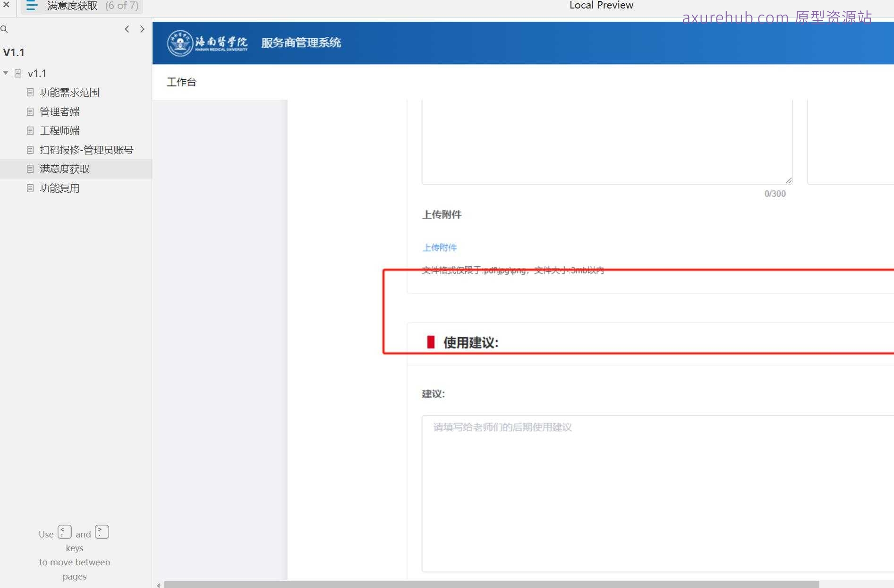894x588 pixels.
Task: Open the hamburger menu in the sidebar header
Action: tap(31, 6)
